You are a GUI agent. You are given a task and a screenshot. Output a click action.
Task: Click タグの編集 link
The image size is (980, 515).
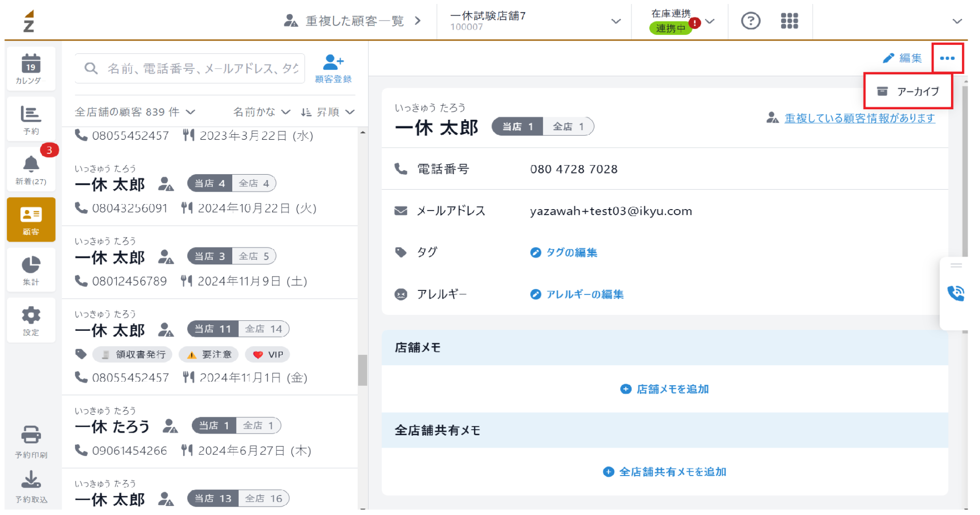click(x=564, y=253)
